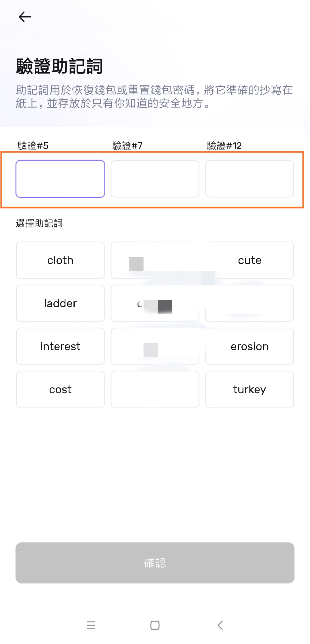Click the 驗證#5 input field
The image size is (310, 644).
61,179
